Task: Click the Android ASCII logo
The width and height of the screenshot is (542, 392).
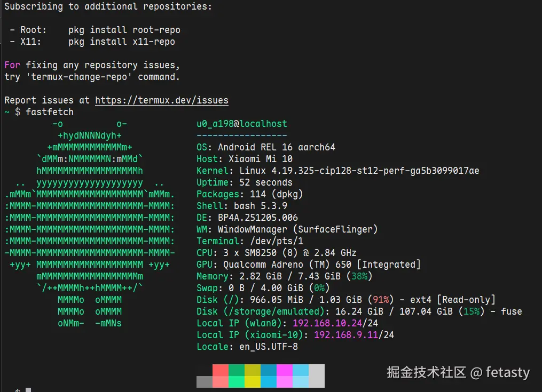Action: point(90,223)
